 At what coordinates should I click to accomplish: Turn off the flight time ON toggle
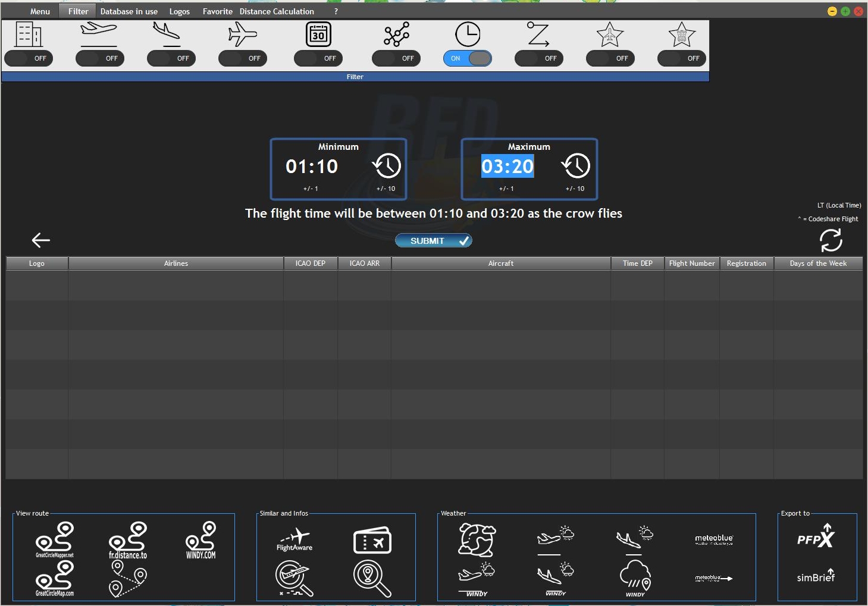click(x=468, y=58)
